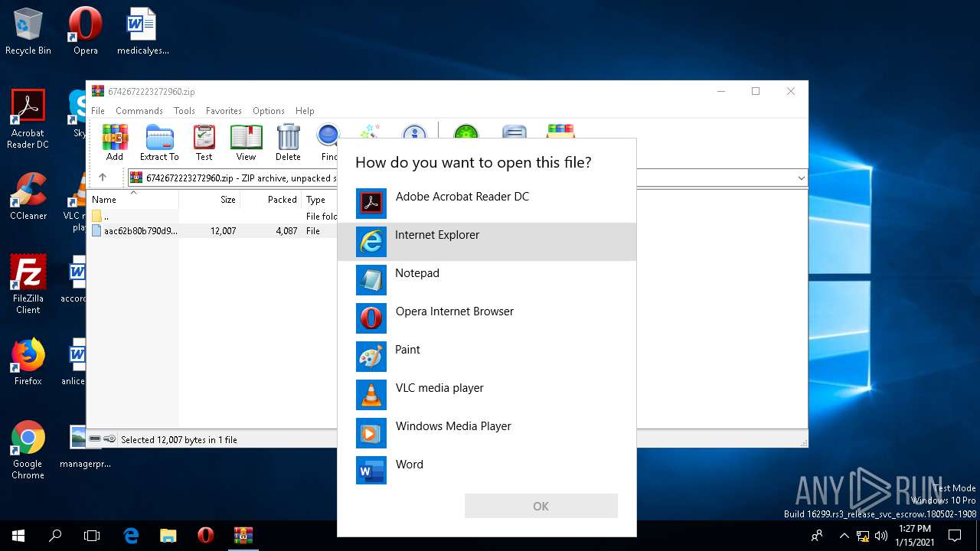Open the Help menu
Screen dimensions: 980x551
coord(305,111)
